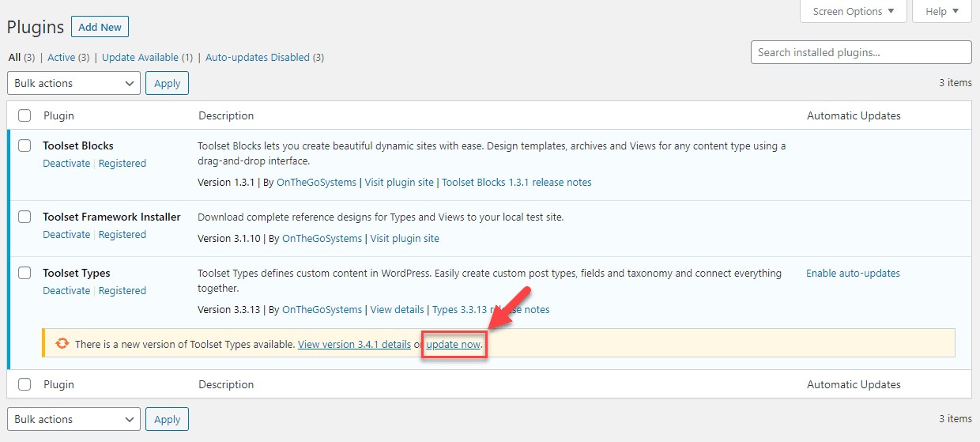This screenshot has height=442, width=980.
Task: Click the Toolset Blocks plugin name
Action: [78, 145]
